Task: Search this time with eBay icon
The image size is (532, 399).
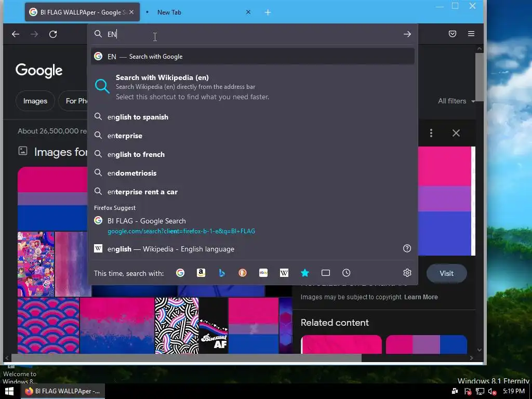Action: pyautogui.click(x=263, y=273)
